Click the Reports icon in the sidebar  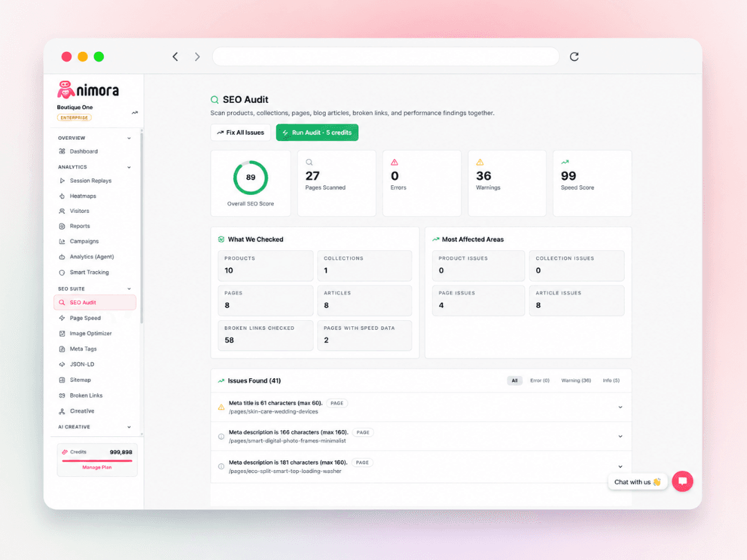[x=62, y=226]
